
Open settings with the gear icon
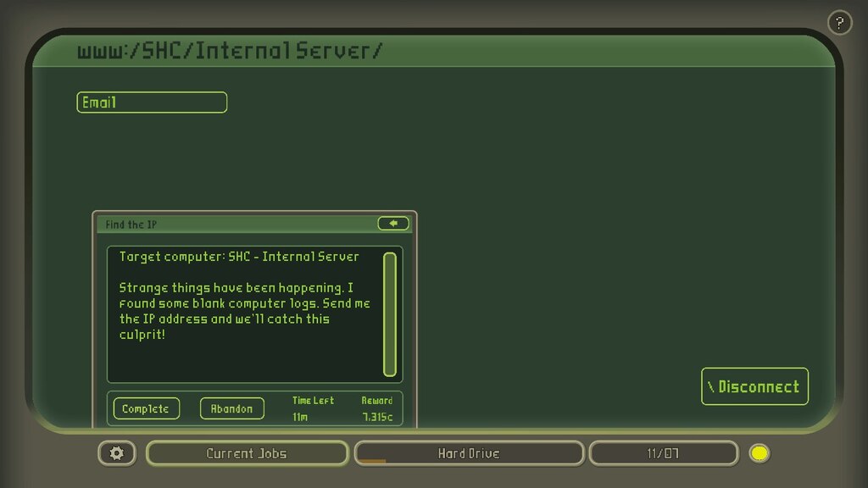point(117,453)
